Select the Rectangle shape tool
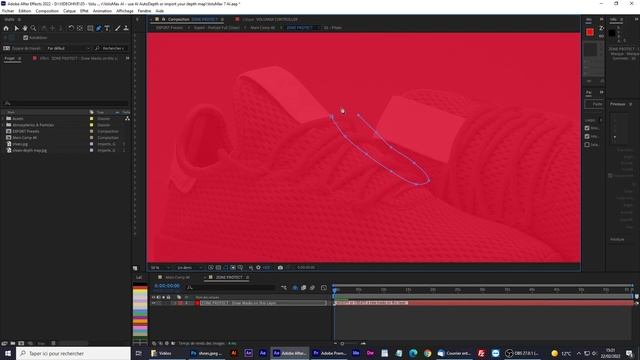The width and height of the screenshot is (640, 360). [90, 28]
